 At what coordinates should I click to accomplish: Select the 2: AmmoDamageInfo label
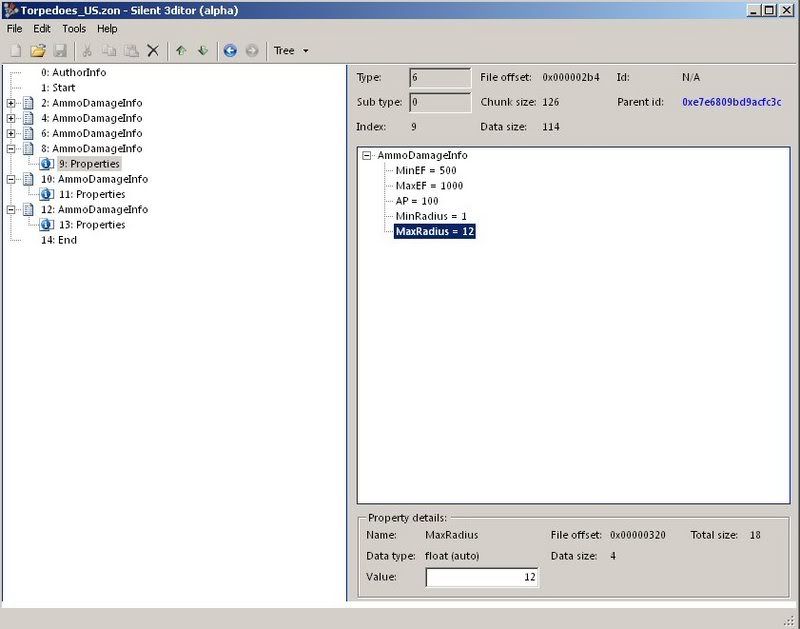[x=91, y=103]
